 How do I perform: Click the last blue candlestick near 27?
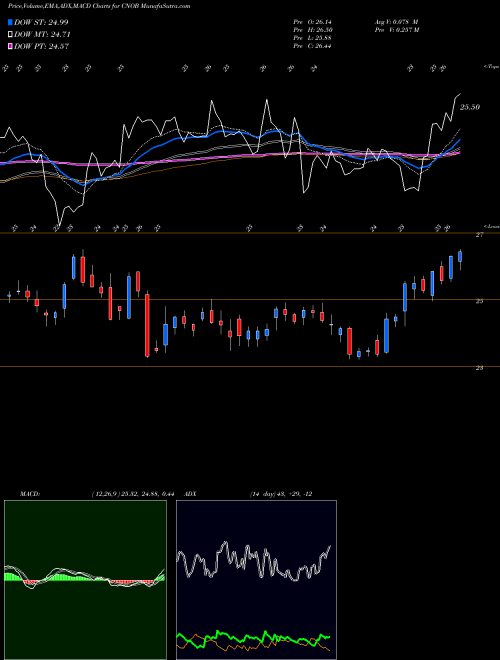[460, 256]
